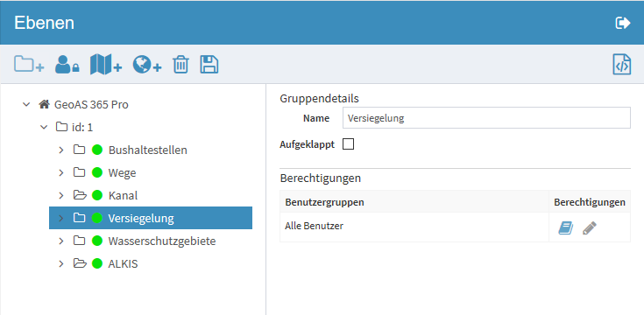Click the Name input field containing Versiegelung

pos(486,118)
